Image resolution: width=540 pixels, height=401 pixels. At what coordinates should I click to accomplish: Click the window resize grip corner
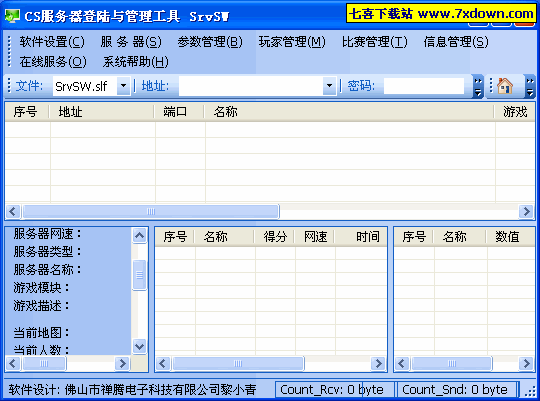point(529,391)
